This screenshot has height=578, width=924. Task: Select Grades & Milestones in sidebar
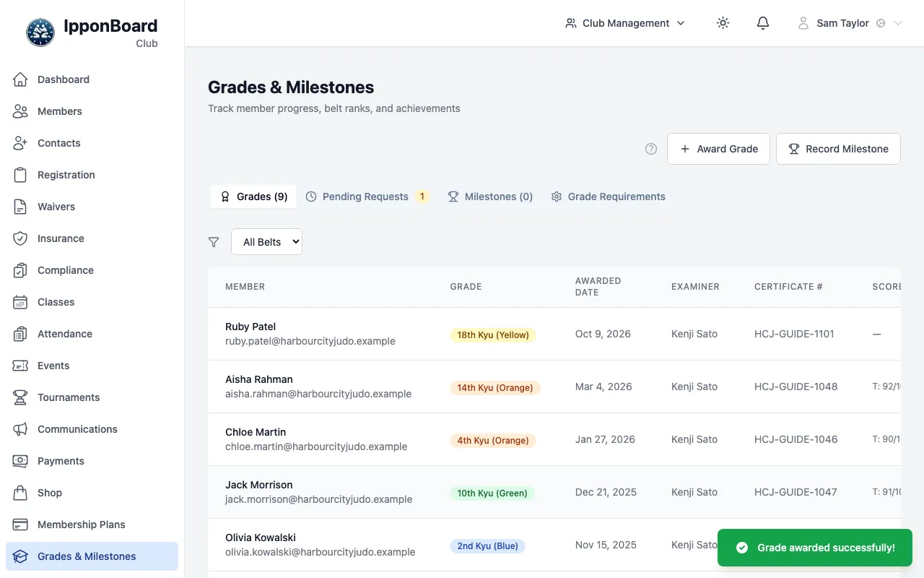tap(92, 556)
